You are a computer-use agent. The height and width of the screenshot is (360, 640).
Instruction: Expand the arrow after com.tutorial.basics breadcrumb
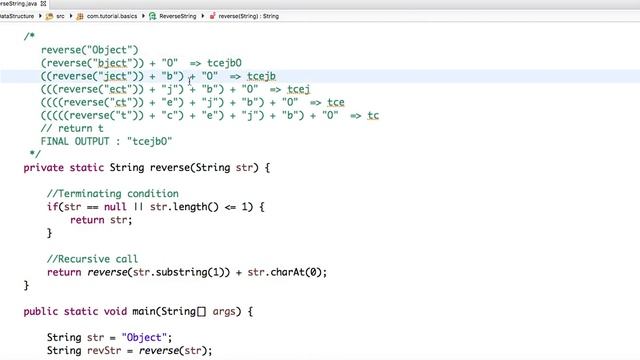tap(143, 16)
